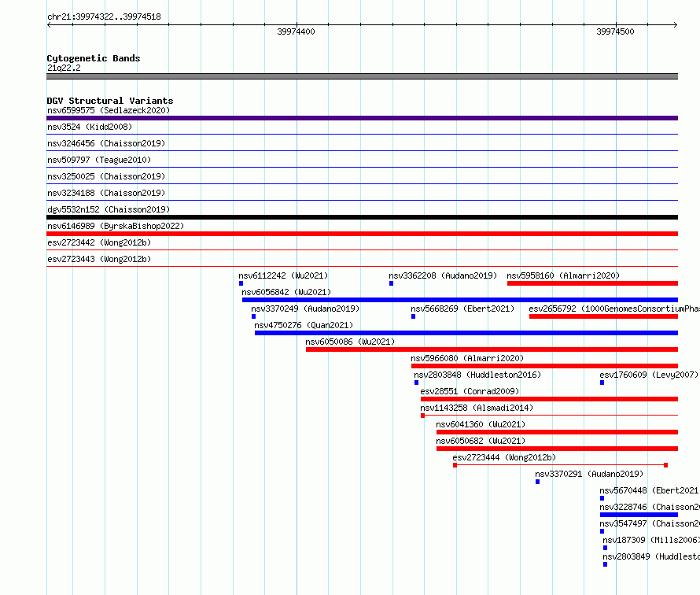Select the red nsv5966080 variant bar
700x595 pixels.
tap(544, 366)
